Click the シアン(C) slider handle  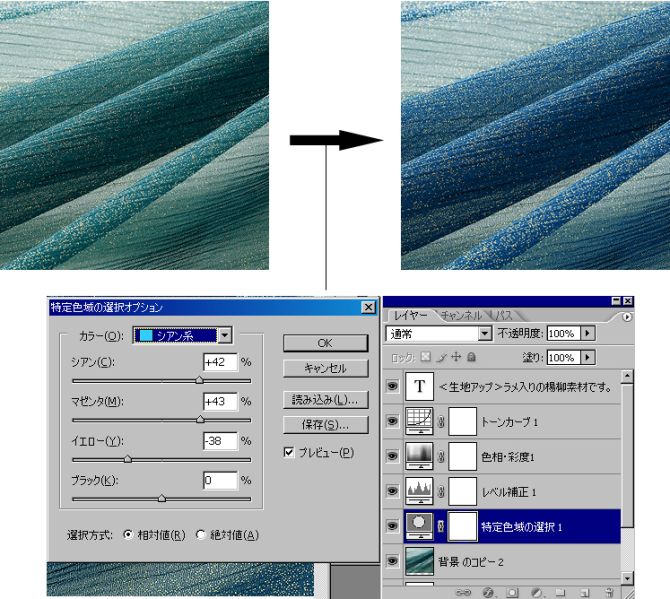point(199,380)
